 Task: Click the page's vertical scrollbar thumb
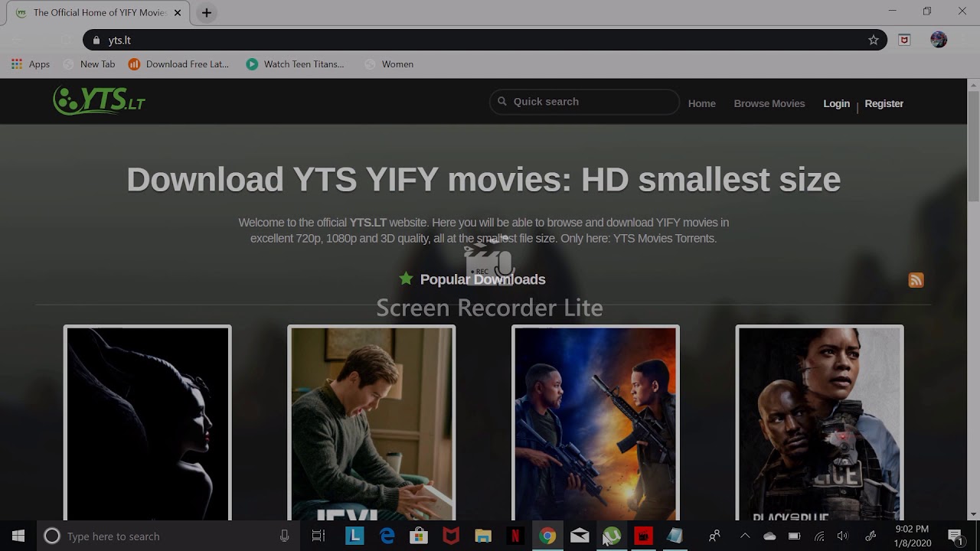click(x=973, y=145)
